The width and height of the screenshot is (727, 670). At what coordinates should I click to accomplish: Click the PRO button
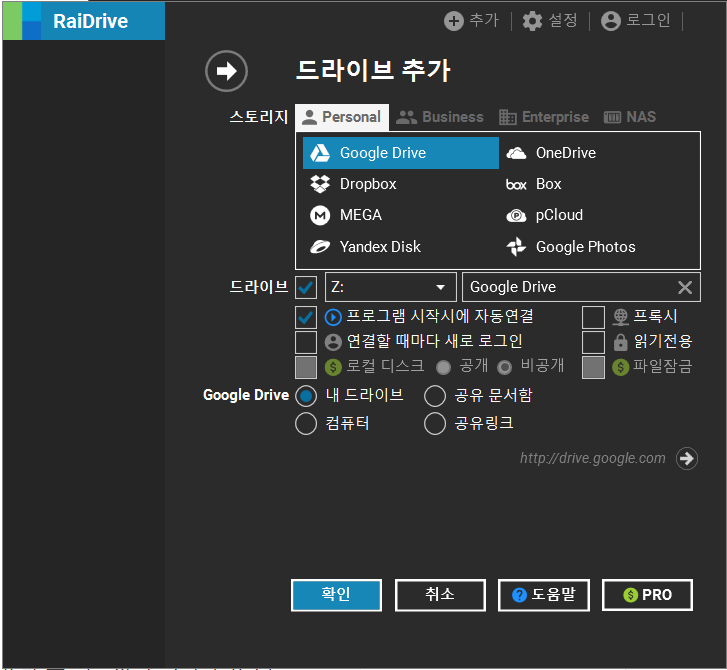pos(647,595)
